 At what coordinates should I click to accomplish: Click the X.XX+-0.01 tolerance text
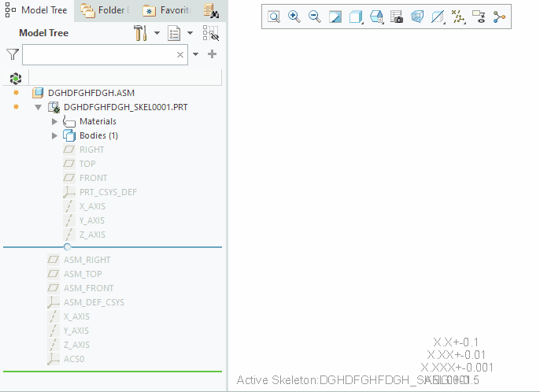[456, 355]
